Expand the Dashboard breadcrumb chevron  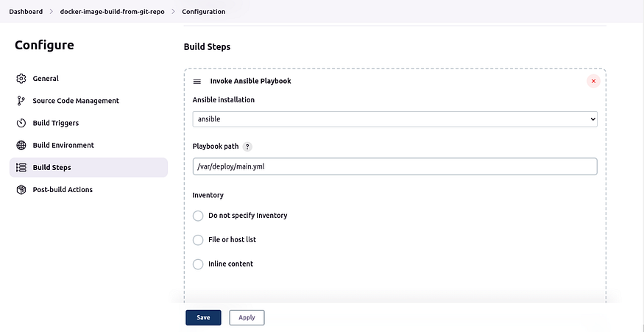tap(52, 12)
